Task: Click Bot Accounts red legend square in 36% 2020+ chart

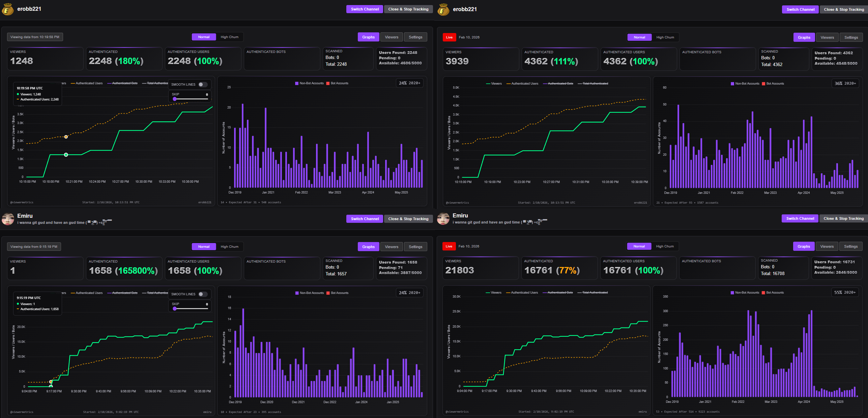Action: pyautogui.click(x=763, y=84)
